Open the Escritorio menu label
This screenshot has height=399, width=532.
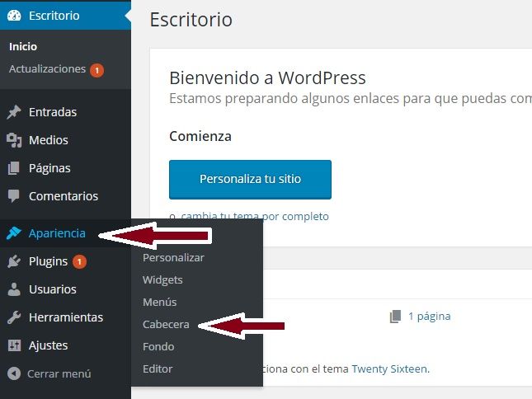(x=54, y=16)
